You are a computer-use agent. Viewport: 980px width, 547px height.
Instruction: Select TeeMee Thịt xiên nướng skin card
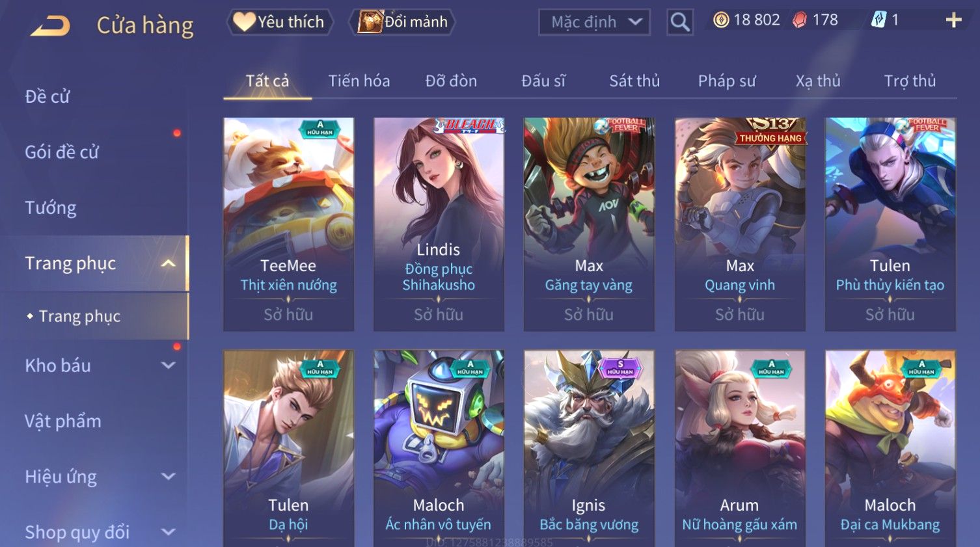tap(288, 224)
